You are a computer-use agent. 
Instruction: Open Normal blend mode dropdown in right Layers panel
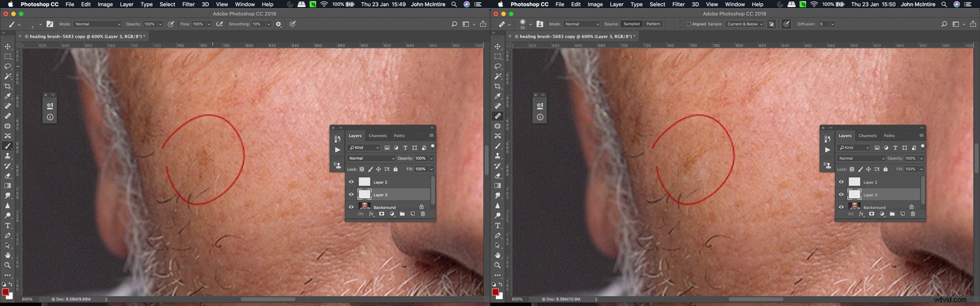861,158
